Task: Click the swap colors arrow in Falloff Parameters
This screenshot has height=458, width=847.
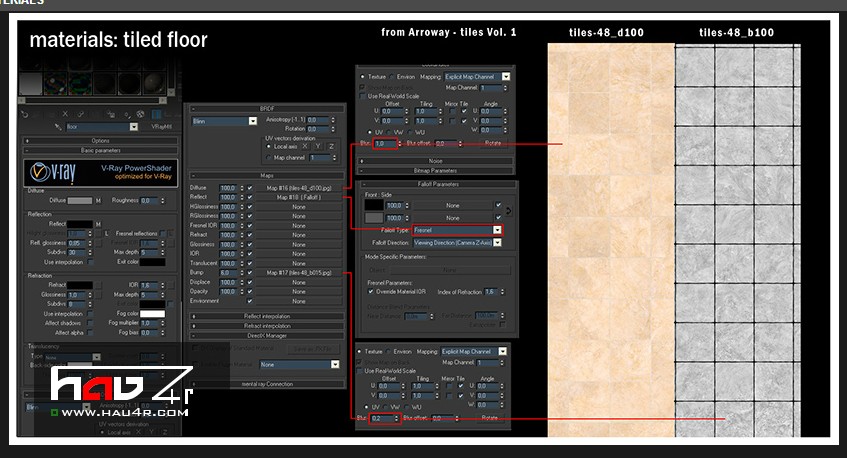Action: click(x=508, y=211)
